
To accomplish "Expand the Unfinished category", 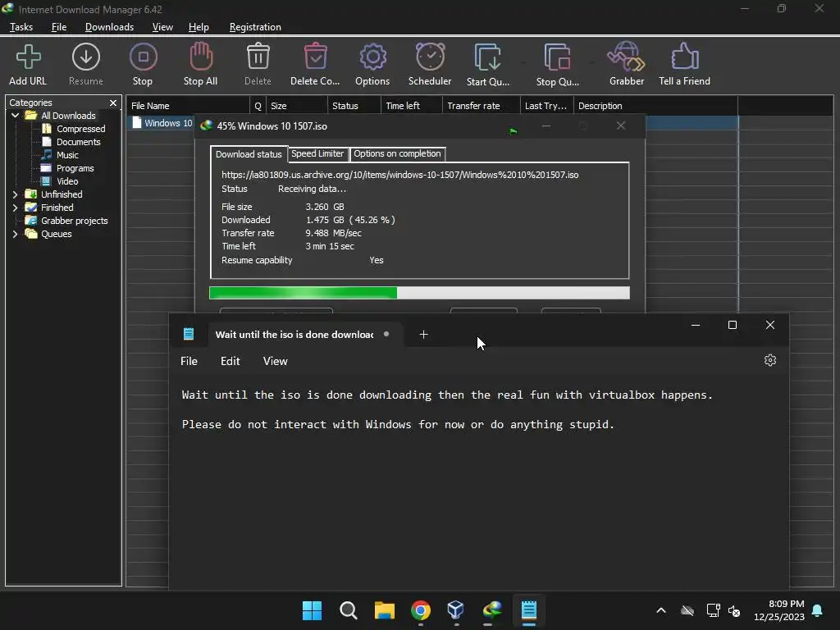I will [15, 194].
